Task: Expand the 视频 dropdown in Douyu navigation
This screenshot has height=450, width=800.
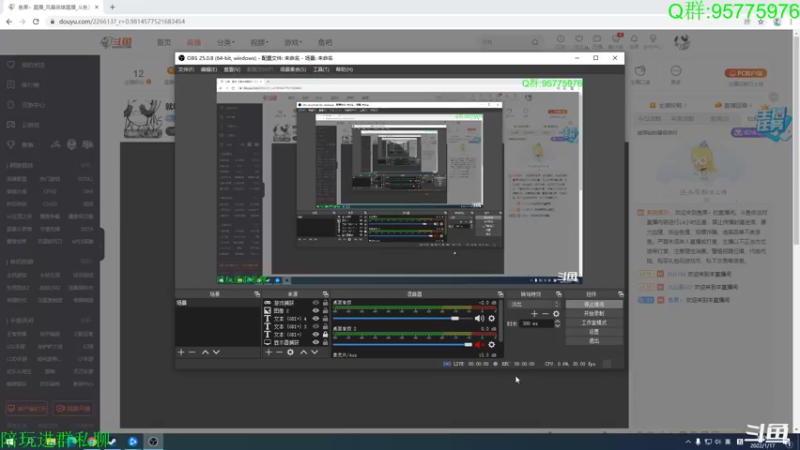Action: (259, 42)
